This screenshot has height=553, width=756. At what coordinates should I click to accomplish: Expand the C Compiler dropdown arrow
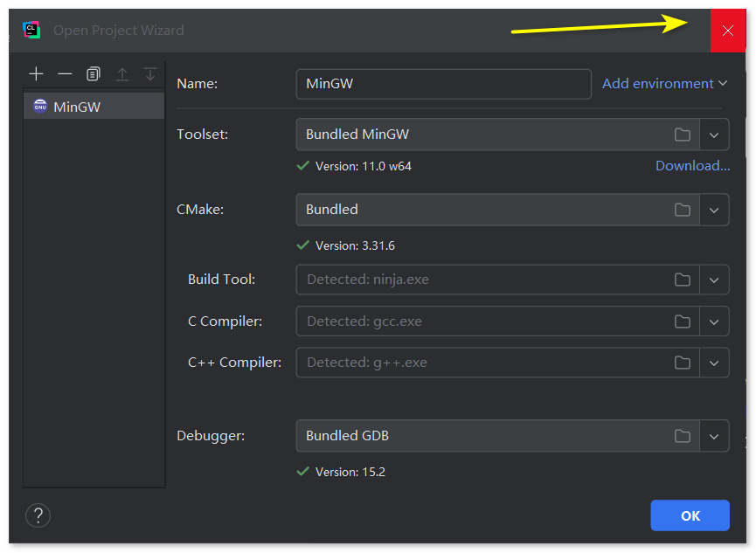pos(714,321)
